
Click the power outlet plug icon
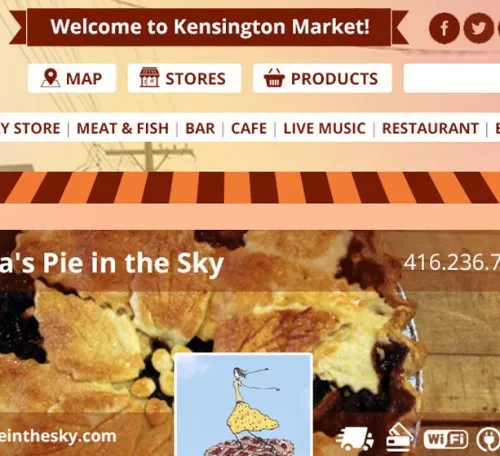tap(487, 440)
